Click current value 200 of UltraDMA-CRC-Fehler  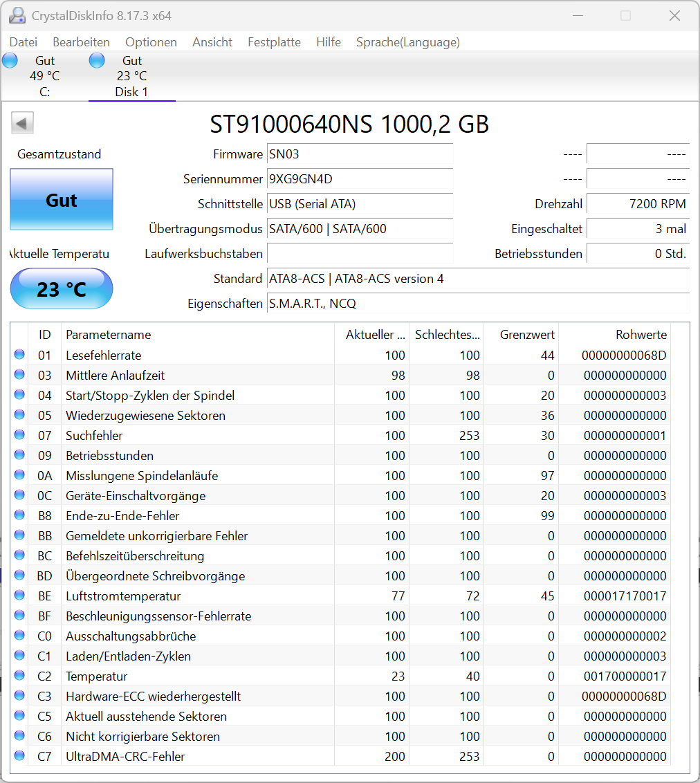pos(395,757)
